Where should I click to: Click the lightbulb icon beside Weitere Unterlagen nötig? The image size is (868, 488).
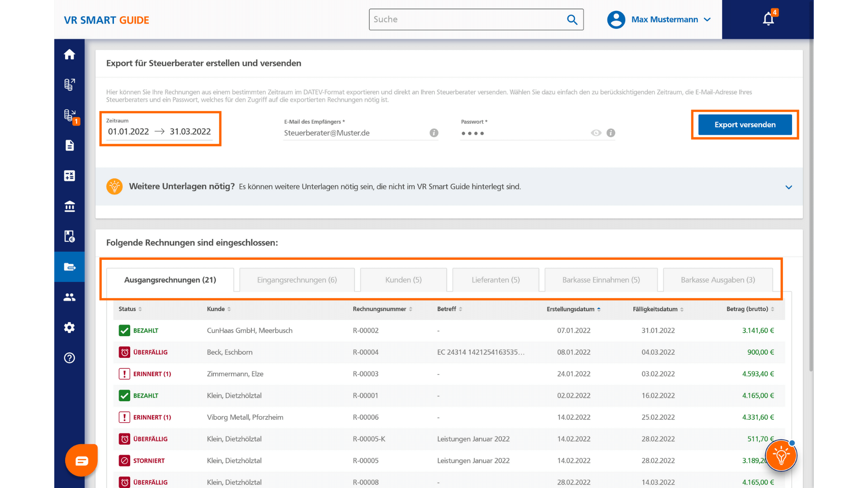[114, 186]
